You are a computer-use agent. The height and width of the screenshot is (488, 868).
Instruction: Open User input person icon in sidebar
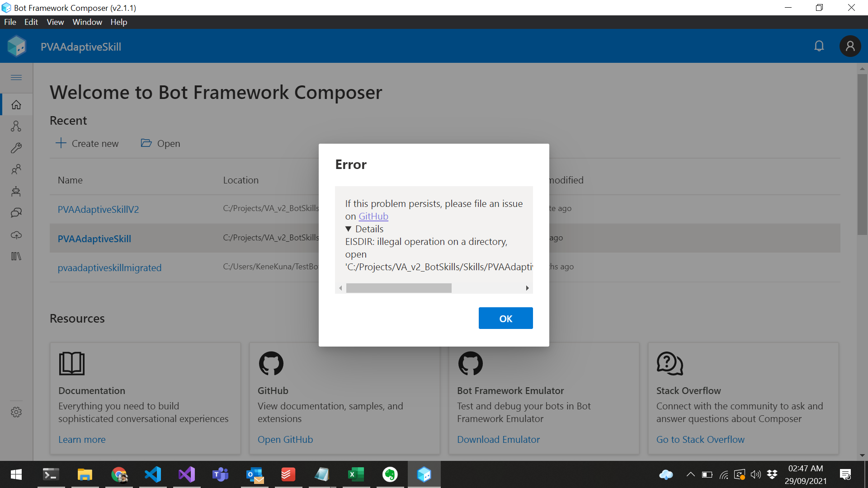point(16,169)
